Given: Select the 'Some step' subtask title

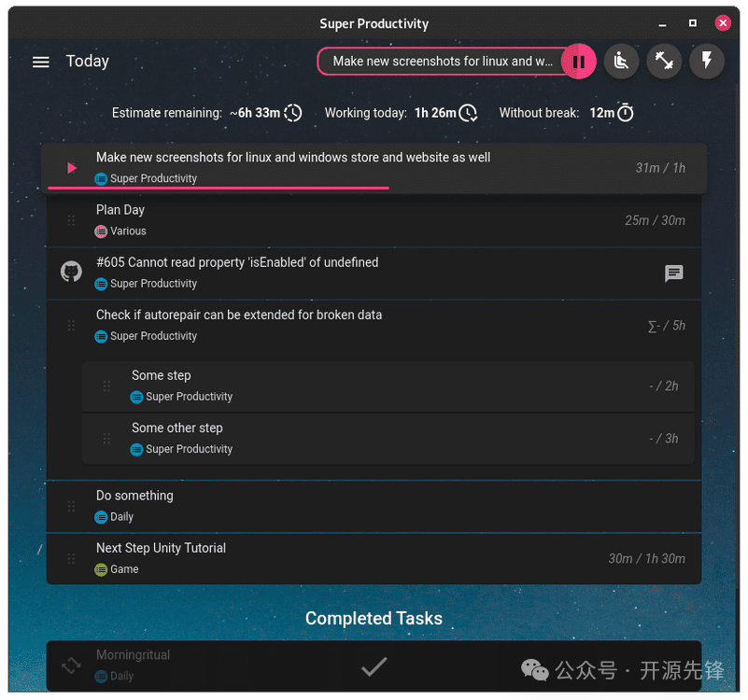Looking at the screenshot, I should [162, 375].
